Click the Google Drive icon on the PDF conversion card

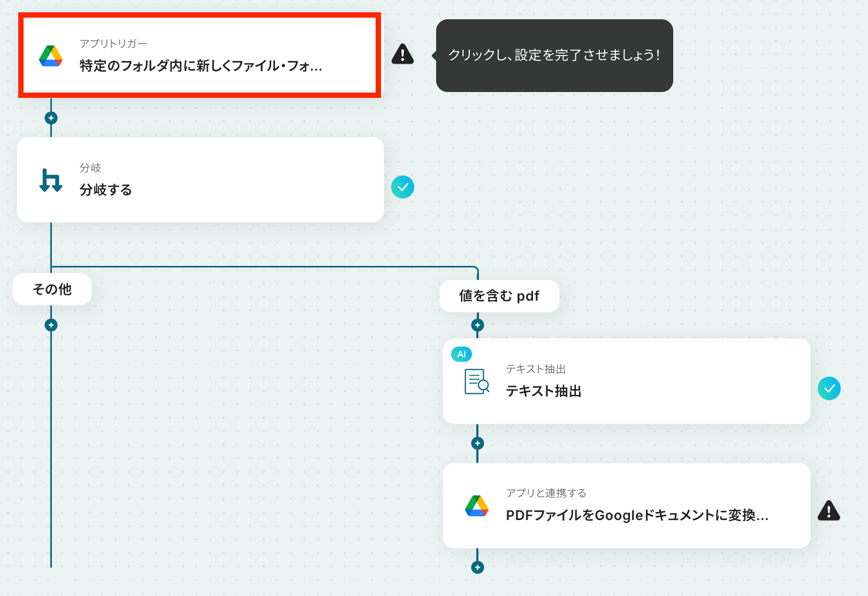pyautogui.click(x=477, y=506)
